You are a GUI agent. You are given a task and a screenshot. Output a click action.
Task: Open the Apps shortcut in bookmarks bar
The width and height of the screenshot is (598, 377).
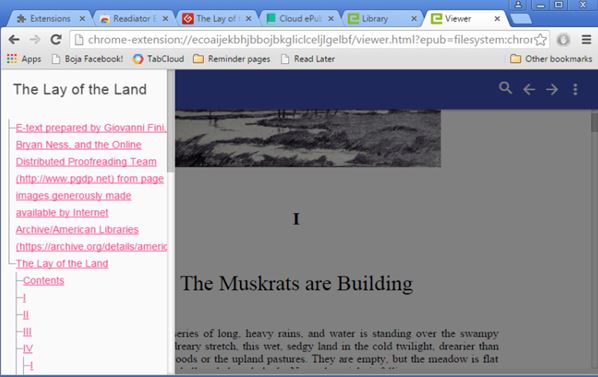tap(24, 59)
